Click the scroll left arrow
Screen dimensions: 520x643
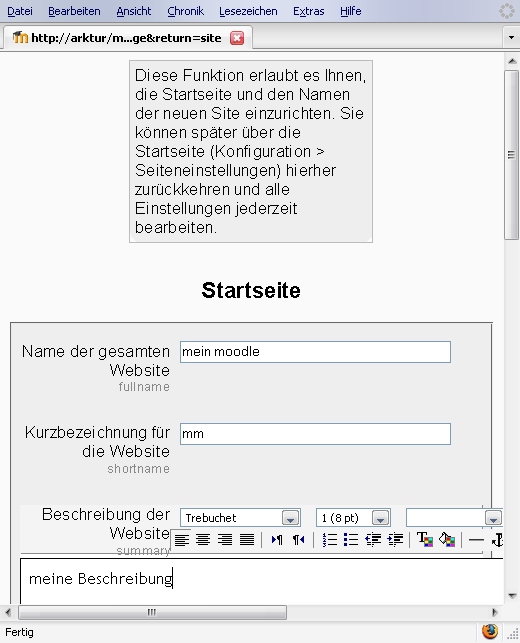[8, 612]
